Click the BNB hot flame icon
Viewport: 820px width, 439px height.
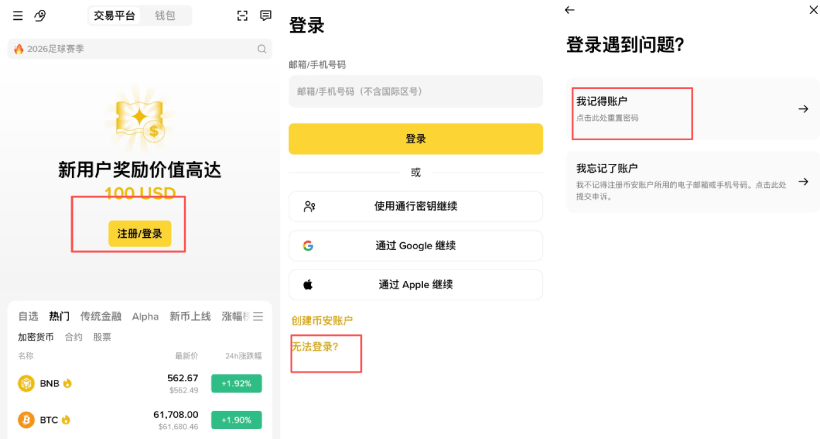[67, 384]
